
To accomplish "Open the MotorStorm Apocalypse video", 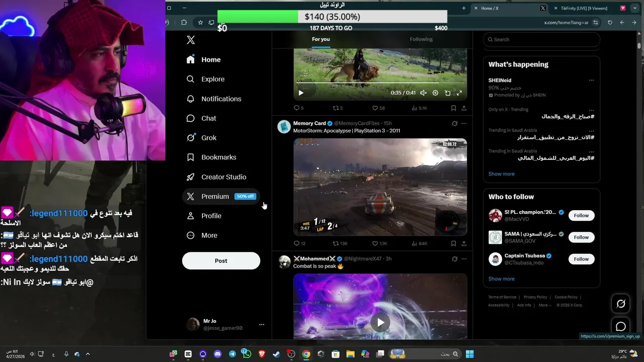I will tap(380, 187).
